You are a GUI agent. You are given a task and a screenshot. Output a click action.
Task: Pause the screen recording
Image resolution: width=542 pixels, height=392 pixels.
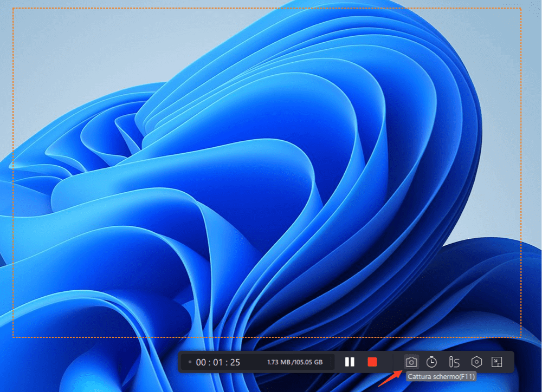(x=350, y=362)
